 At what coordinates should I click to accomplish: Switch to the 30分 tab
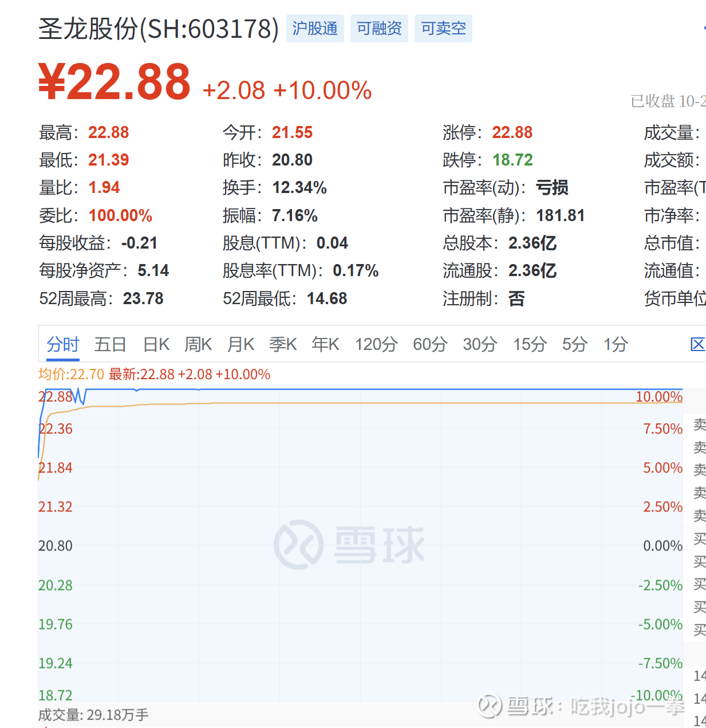click(480, 344)
